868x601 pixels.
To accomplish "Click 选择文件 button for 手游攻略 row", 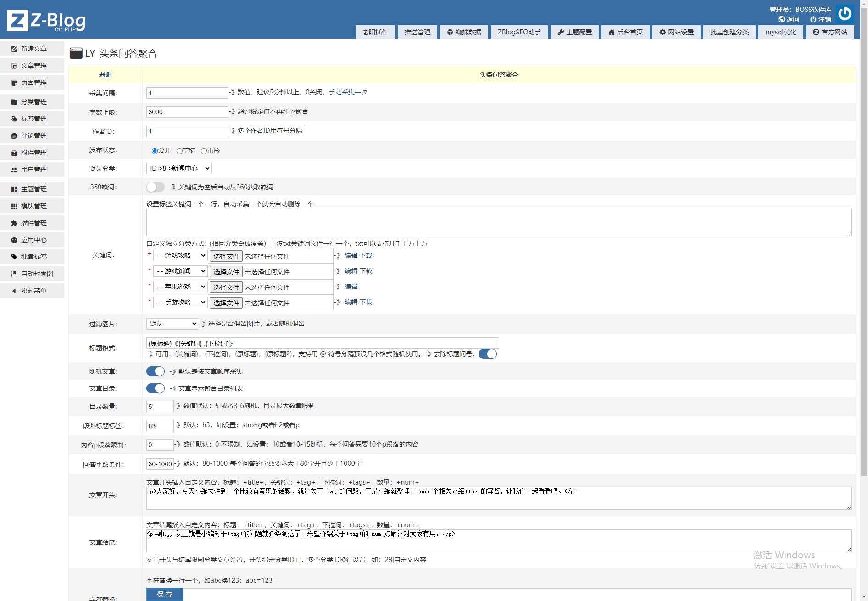I will pos(226,303).
